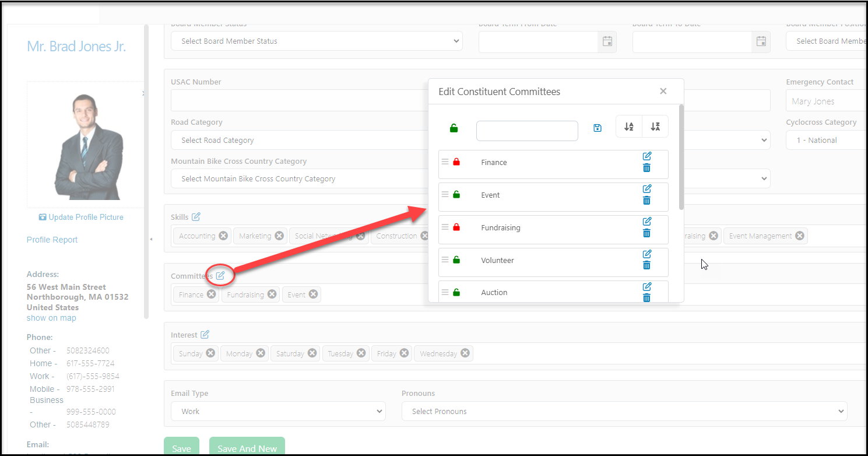Expand the Select Pronouns dropdown
Image resolution: width=868 pixels, height=456 pixels.
point(624,411)
